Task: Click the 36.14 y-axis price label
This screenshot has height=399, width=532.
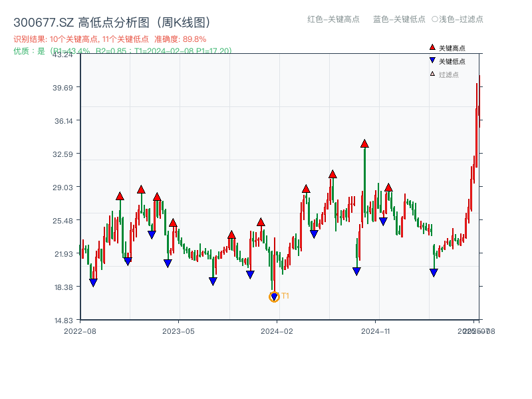Action: tap(64, 121)
